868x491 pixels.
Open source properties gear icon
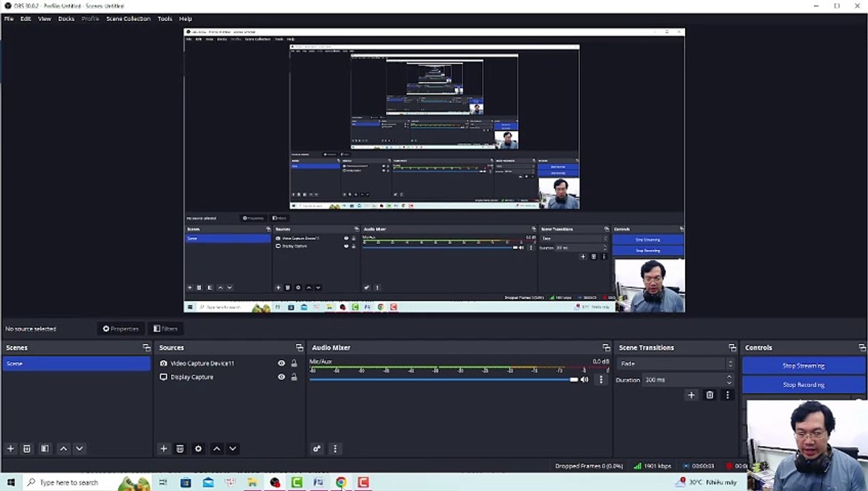(x=198, y=449)
